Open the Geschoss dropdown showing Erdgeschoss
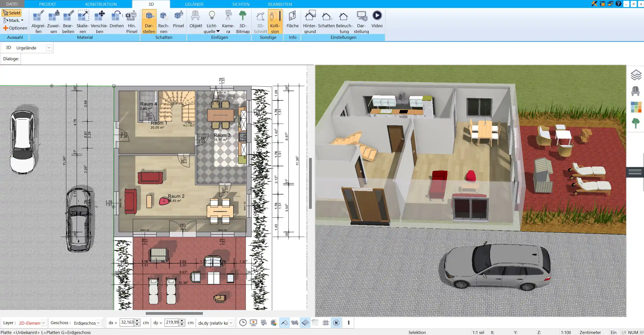Image resolution: width=644 pixels, height=335 pixels. [x=99, y=323]
